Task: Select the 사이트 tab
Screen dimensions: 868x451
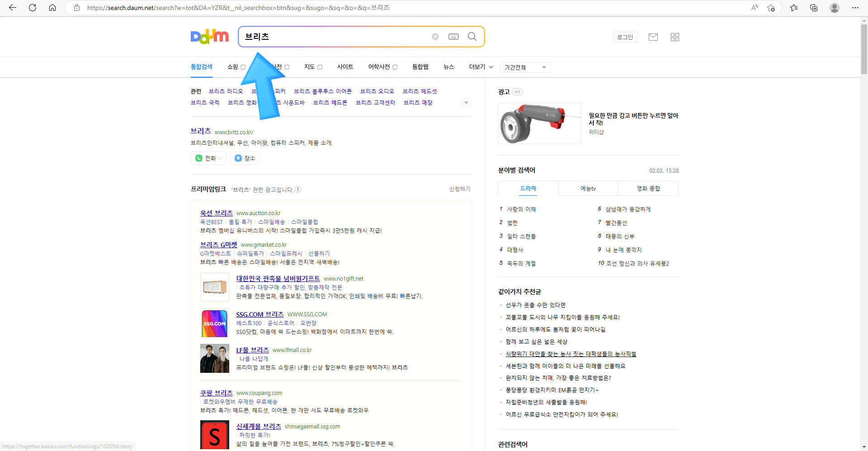Action: click(x=345, y=67)
